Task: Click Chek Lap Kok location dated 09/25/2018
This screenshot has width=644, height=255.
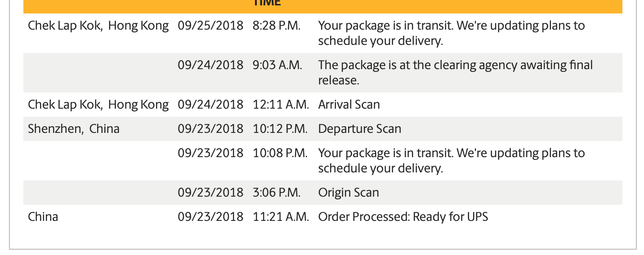Action: point(98,26)
